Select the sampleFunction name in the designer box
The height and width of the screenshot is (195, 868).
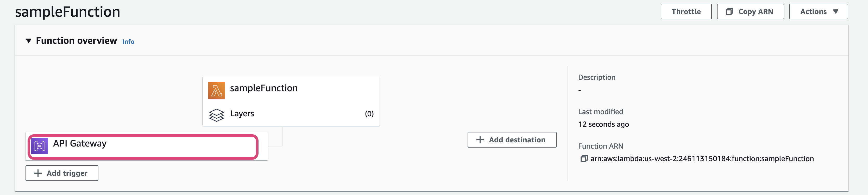click(263, 88)
